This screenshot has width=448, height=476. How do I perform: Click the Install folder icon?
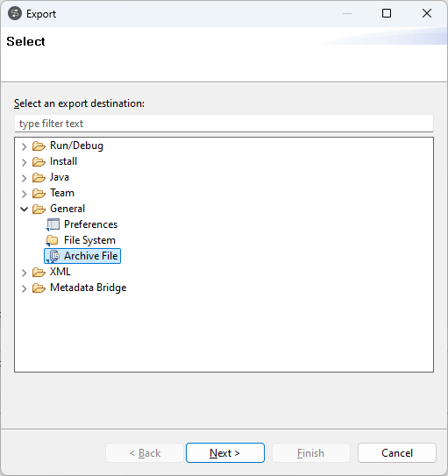(39, 162)
